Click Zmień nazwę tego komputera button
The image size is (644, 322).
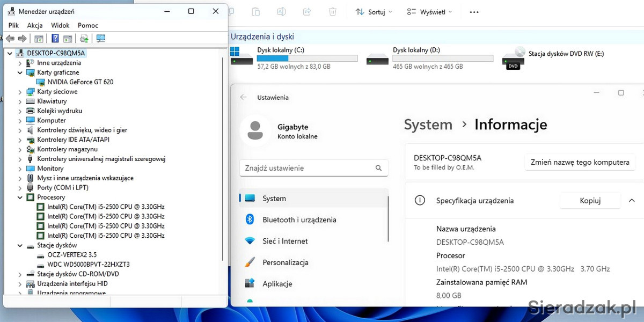580,162
